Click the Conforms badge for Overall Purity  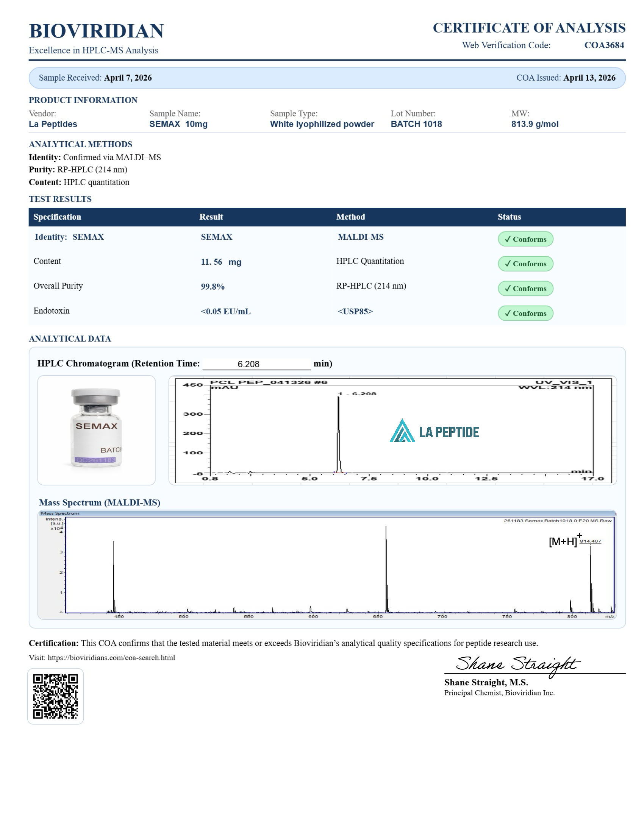point(525,289)
